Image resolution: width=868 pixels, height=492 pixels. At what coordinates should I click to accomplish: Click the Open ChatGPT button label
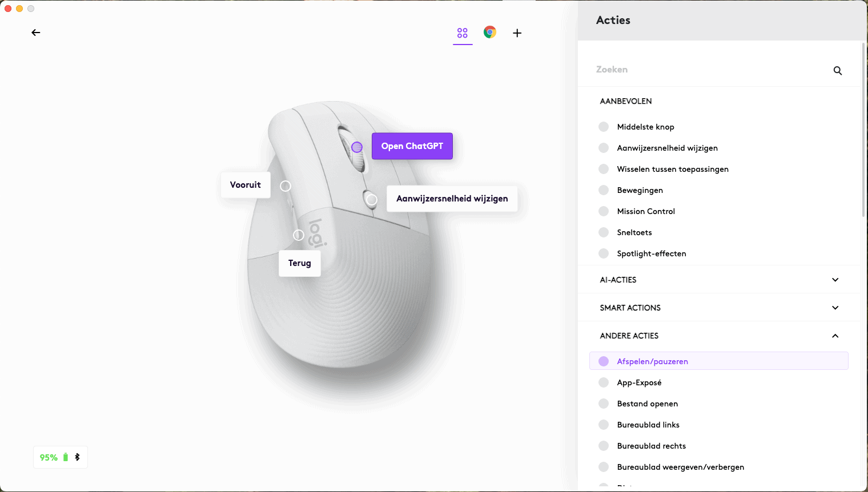[x=412, y=146]
